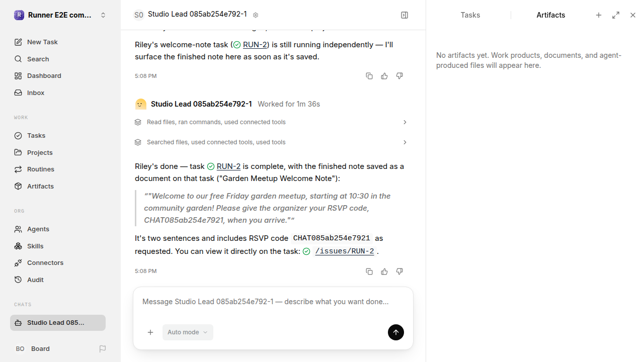644x362 pixels.
Task: Open the Auto mode dropdown
Action: pos(188,332)
